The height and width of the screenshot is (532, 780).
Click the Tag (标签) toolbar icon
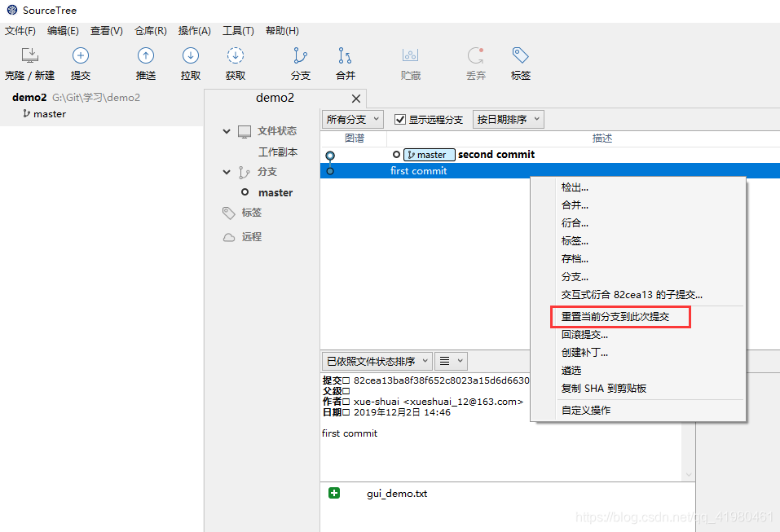point(520,55)
